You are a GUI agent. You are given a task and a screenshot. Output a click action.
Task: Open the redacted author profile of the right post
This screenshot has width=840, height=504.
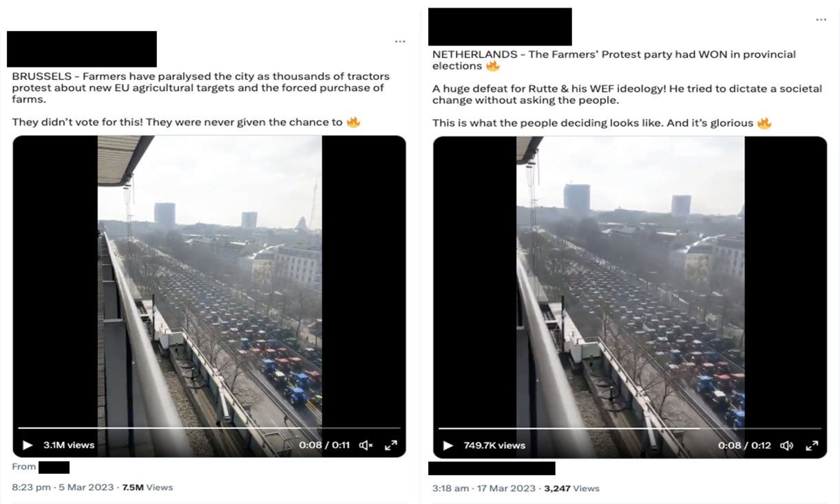[500, 27]
